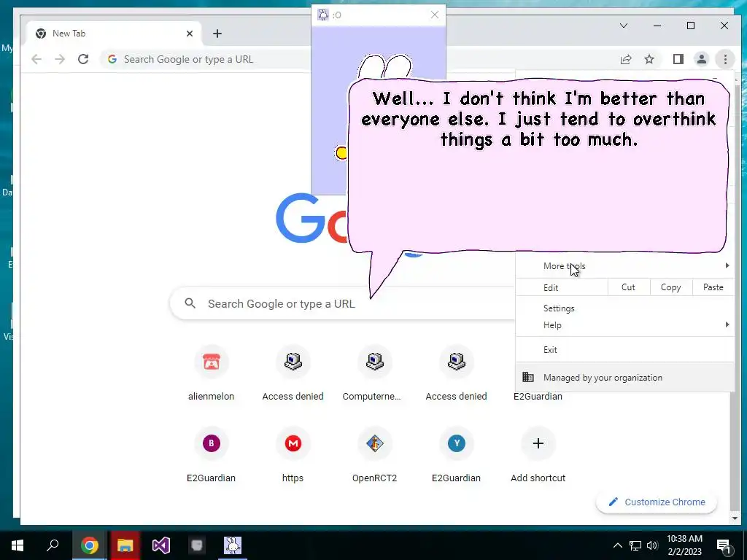
Task: Open the https shortcut with M icon
Action: 293,456
